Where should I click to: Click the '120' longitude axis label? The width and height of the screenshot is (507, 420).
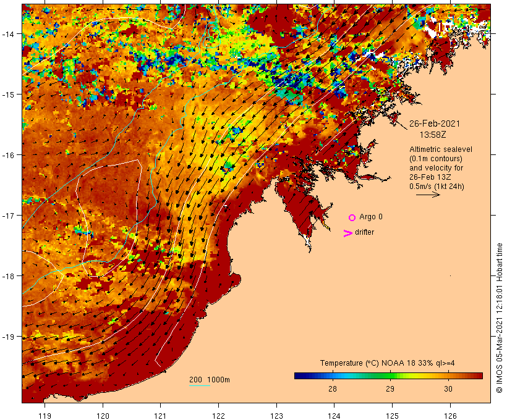click(103, 416)
